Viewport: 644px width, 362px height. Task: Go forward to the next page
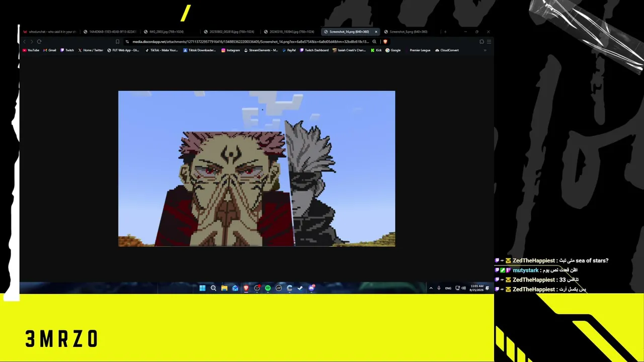tap(31, 42)
